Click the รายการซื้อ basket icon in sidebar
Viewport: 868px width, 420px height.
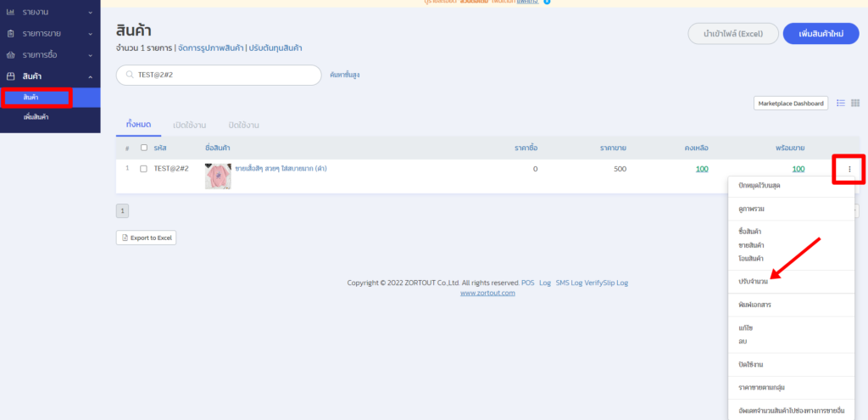pos(10,55)
